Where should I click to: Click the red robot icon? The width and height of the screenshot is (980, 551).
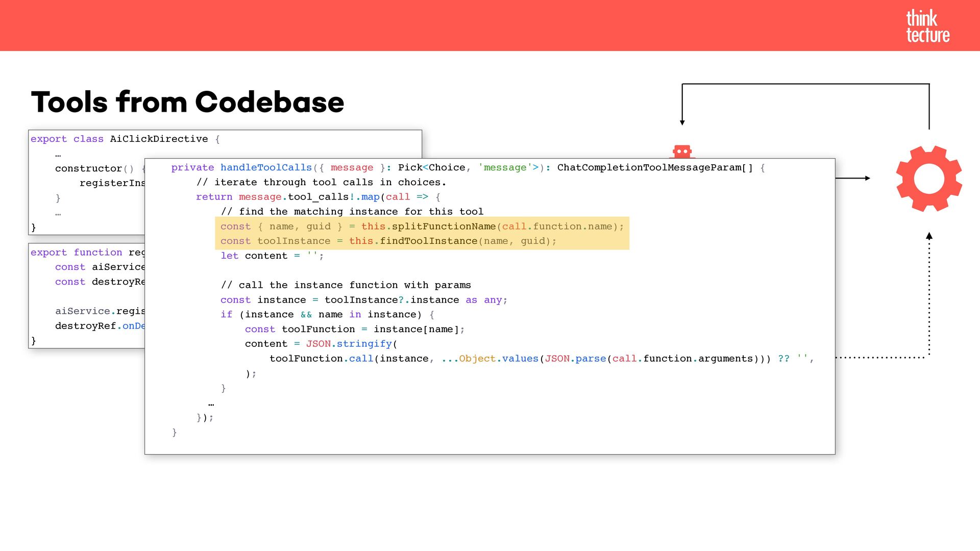click(x=682, y=152)
